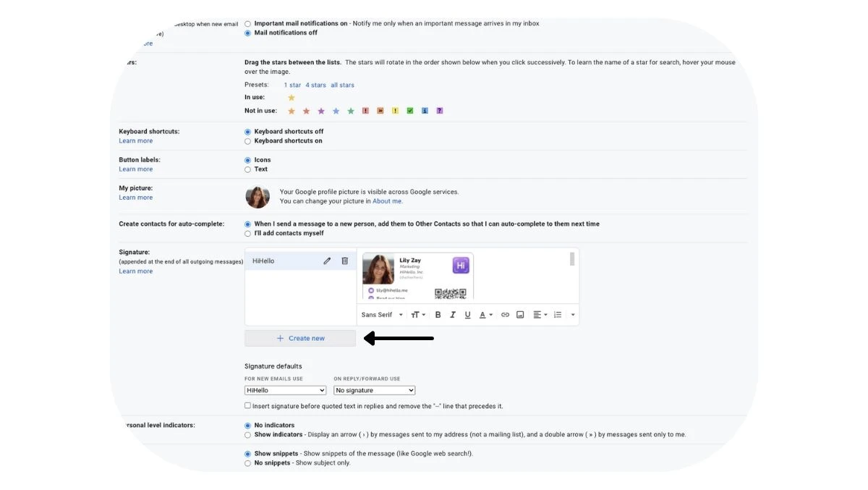This screenshot has width=868, height=490.
Task: Insert an image into the signature
Action: pyautogui.click(x=520, y=314)
